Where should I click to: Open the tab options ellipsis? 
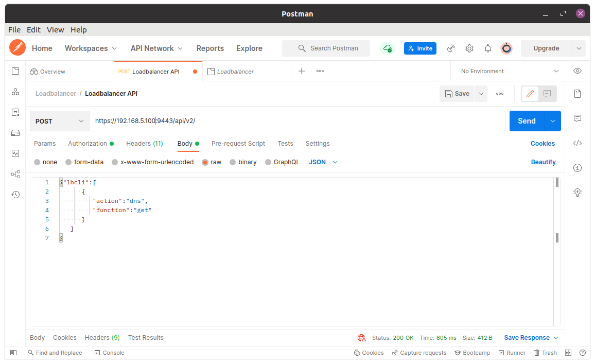pos(320,71)
